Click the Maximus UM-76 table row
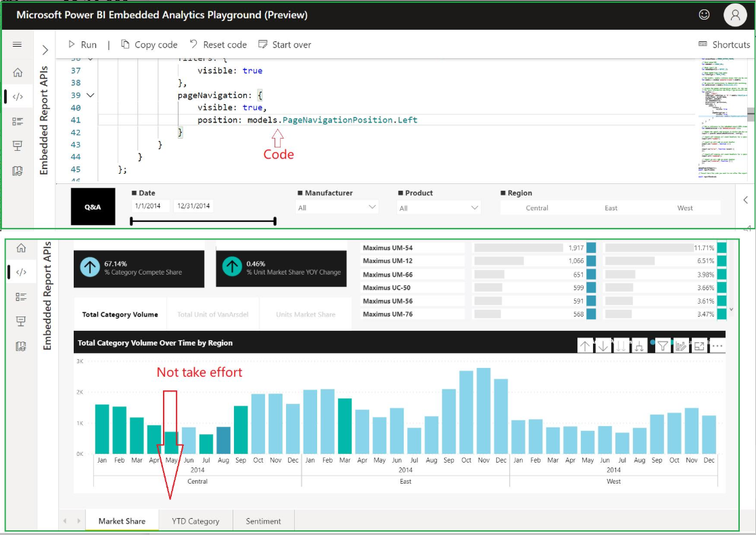 pyautogui.click(x=544, y=314)
